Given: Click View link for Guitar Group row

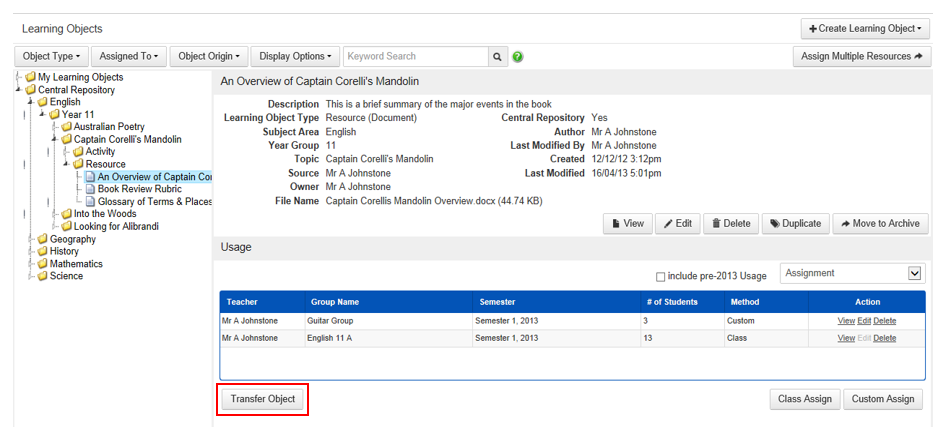Looking at the screenshot, I should [x=845, y=321].
